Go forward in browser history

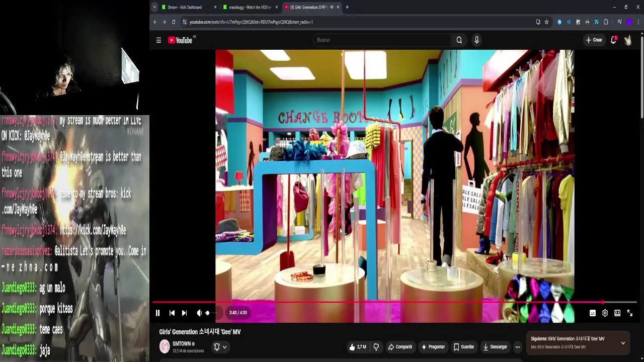(x=164, y=22)
